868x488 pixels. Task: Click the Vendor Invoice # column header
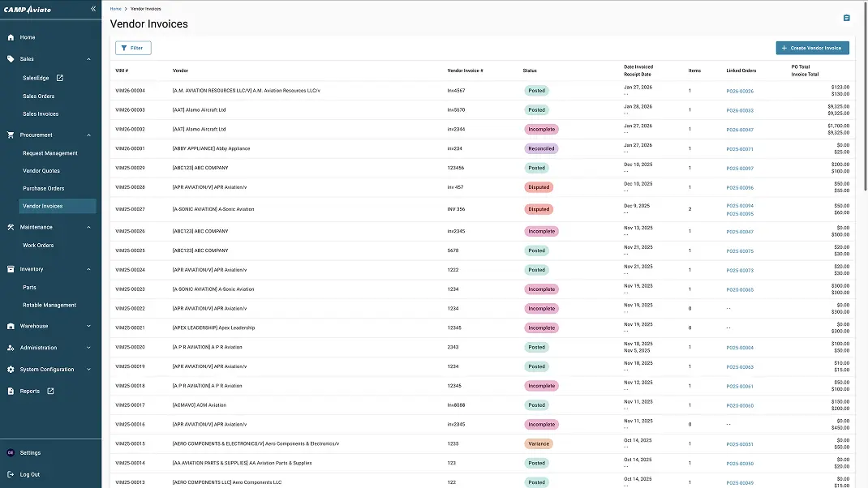click(x=465, y=71)
